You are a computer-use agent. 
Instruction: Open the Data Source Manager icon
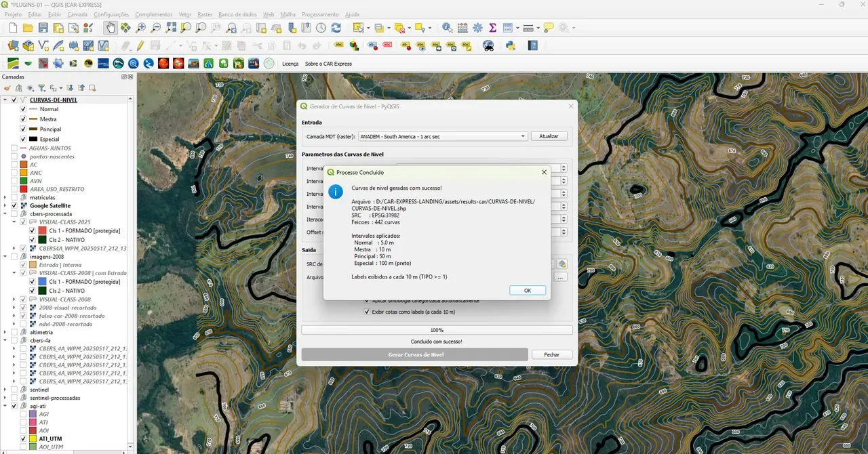(13, 45)
